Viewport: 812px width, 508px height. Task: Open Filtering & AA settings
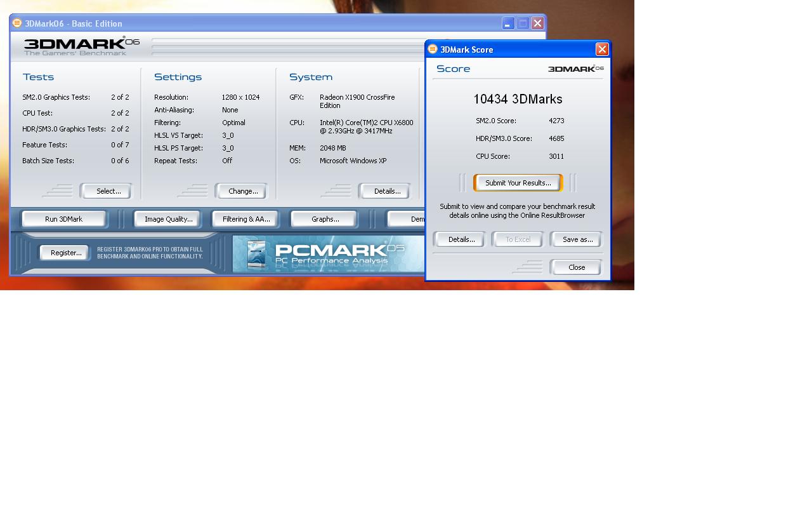pos(246,219)
